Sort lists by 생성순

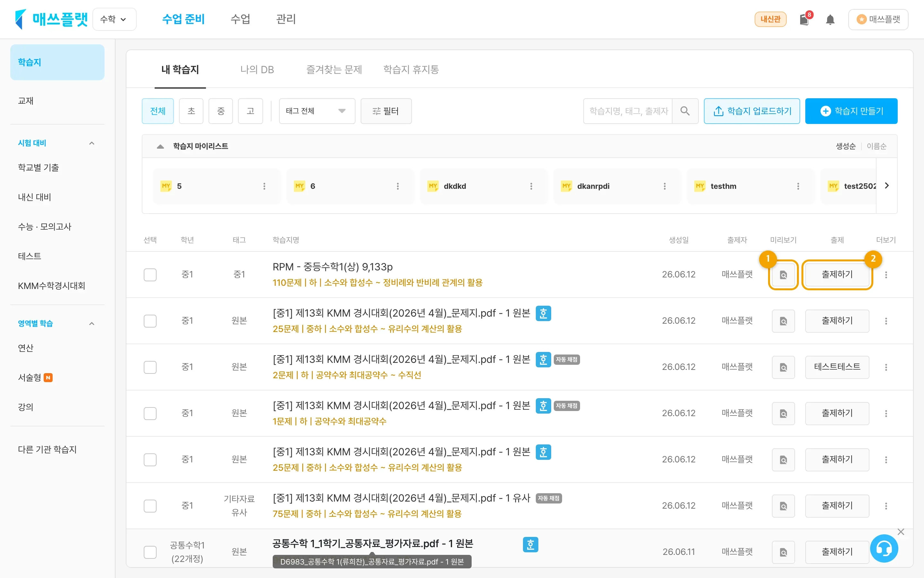click(x=846, y=146)
